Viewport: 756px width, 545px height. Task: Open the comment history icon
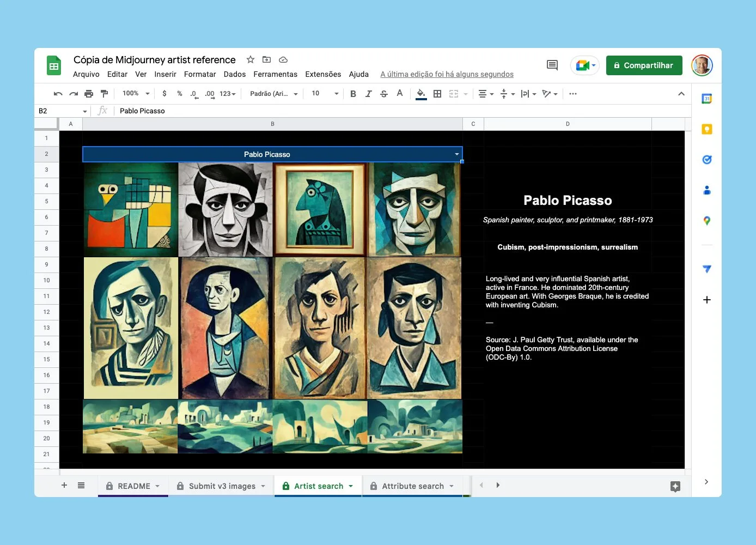552,65
